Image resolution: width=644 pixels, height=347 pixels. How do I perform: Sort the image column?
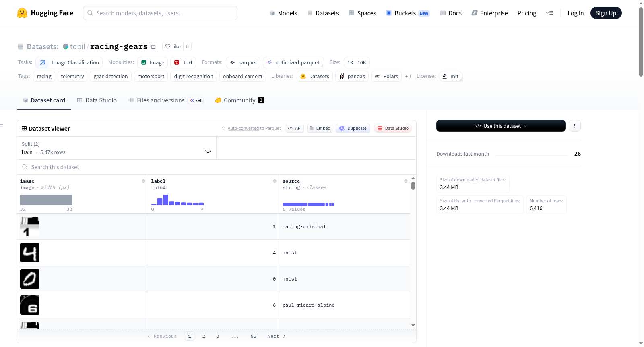coord(143,181)
